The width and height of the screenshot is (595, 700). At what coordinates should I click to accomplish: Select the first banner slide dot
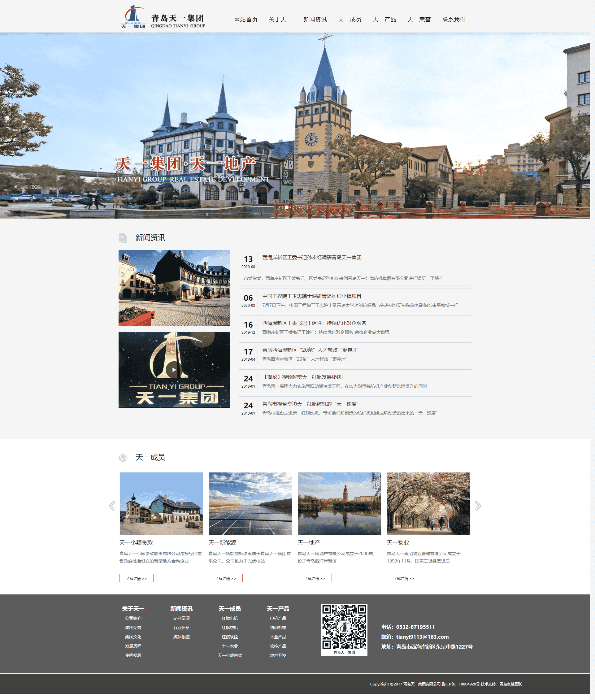(x=281, y=207)
